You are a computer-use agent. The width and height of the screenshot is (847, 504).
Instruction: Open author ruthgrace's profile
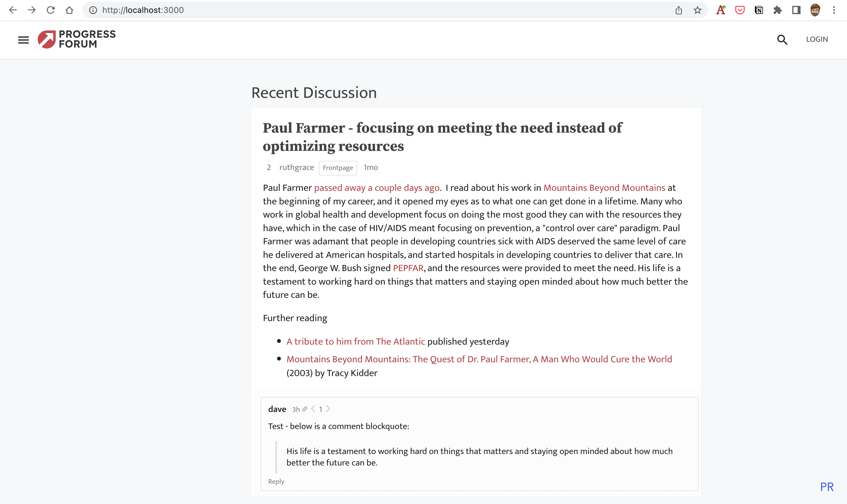[296, 167]
